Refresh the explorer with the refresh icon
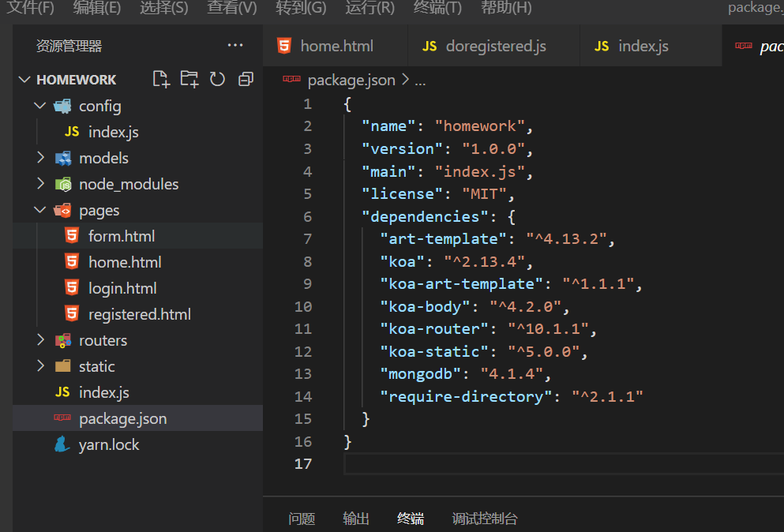Screen dimensions: 784x532 217,79
